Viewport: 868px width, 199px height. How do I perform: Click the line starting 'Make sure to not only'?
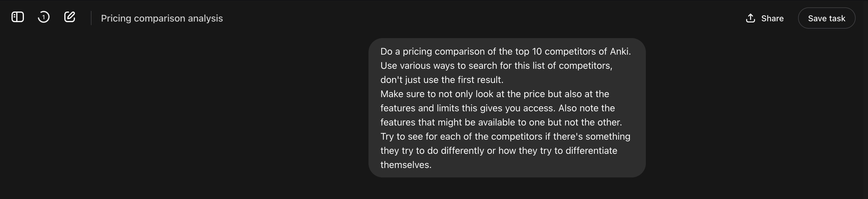point(495,94)
